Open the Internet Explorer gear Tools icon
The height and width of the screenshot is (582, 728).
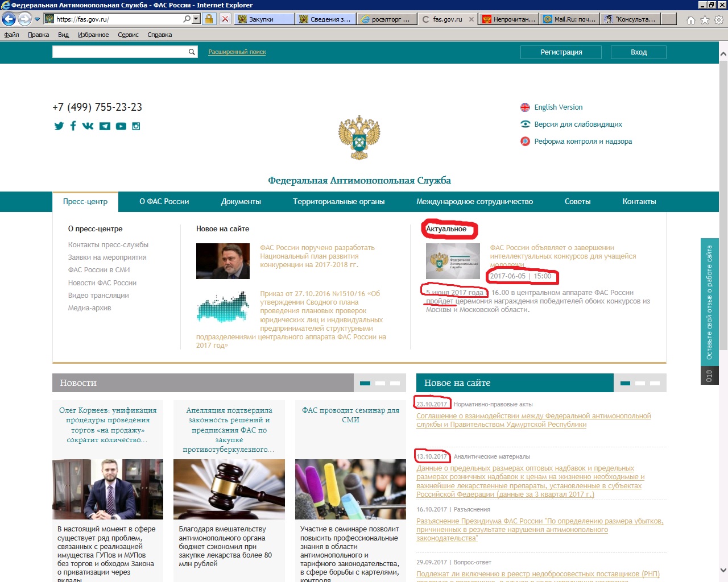[719, 20]
